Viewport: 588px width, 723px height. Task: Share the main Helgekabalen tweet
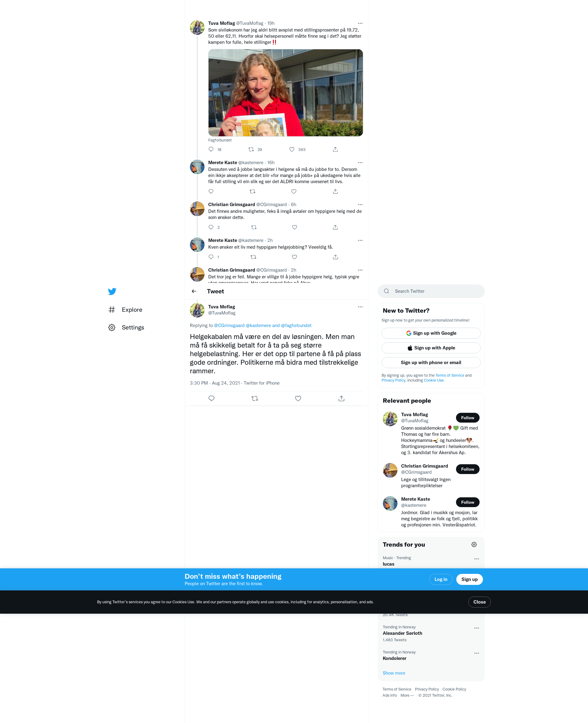click(x=341, y=398)
